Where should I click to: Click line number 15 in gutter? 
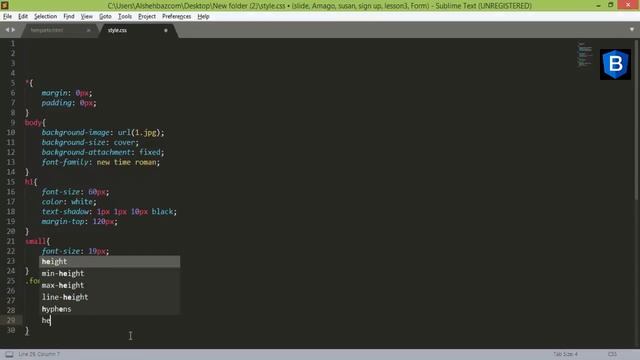11,182
